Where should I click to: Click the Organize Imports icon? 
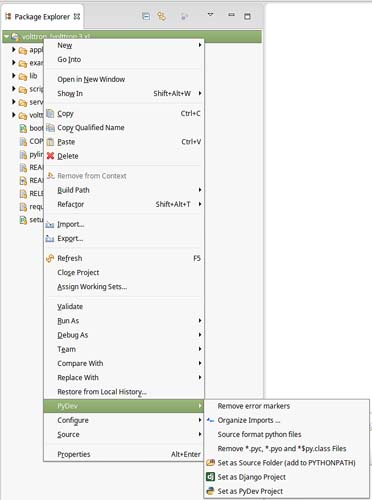coord(210,420)
